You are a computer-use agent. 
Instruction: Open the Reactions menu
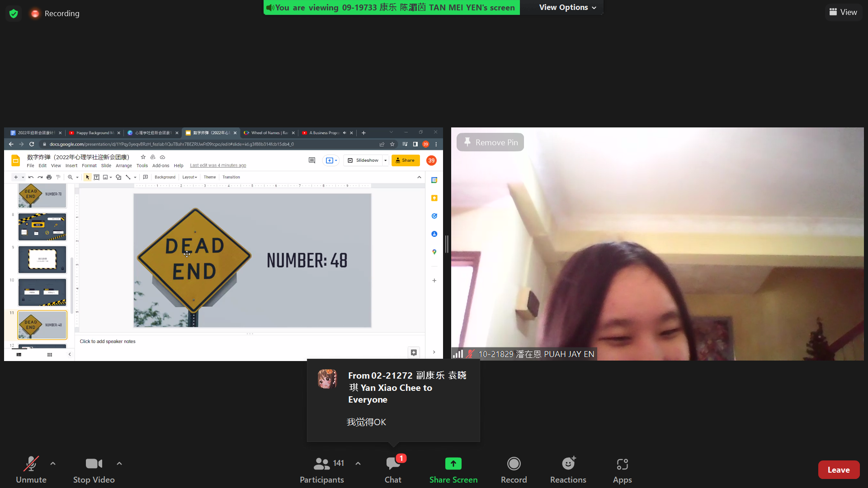click(568, 469)
